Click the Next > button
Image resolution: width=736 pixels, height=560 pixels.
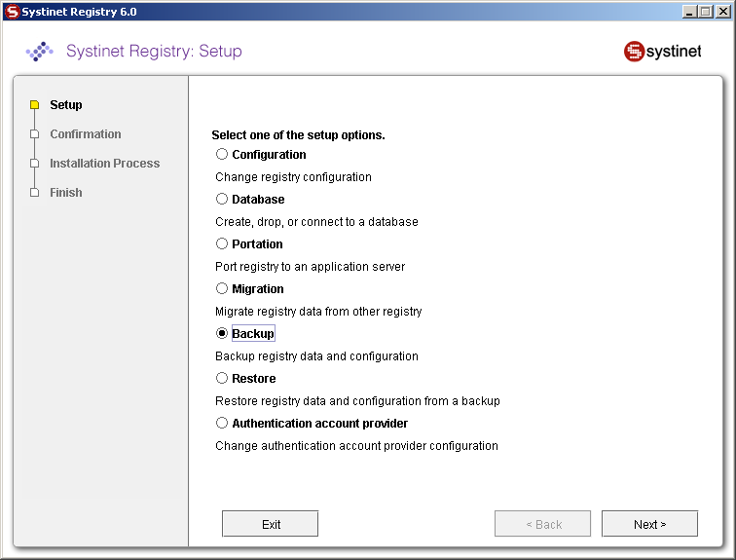(x=649, y=524)
